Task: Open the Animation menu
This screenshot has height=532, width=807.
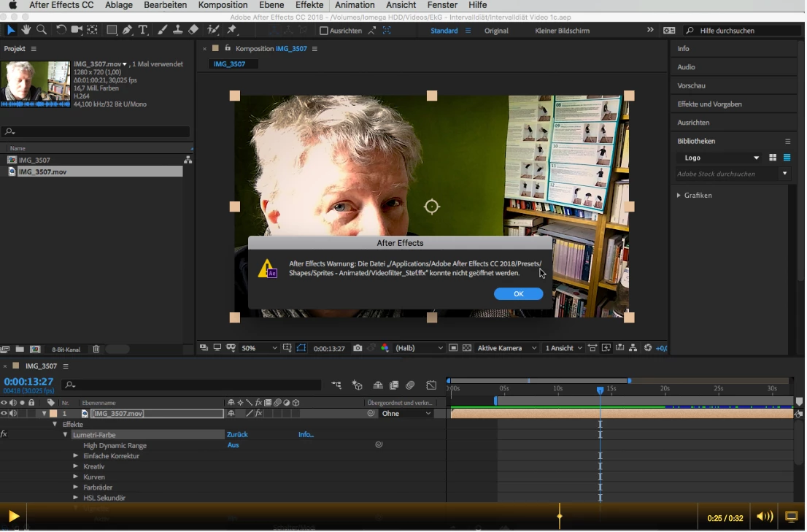Action: click(355, 5)
